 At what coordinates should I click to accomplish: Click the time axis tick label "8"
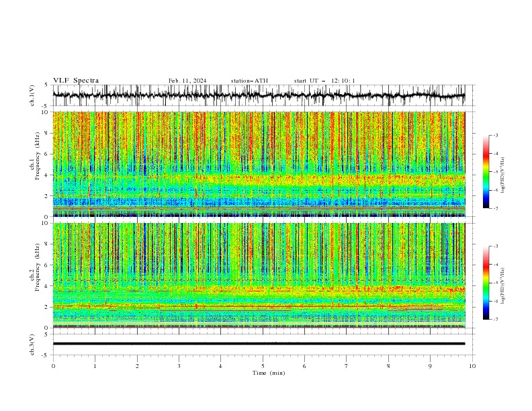tap(388, 366)
